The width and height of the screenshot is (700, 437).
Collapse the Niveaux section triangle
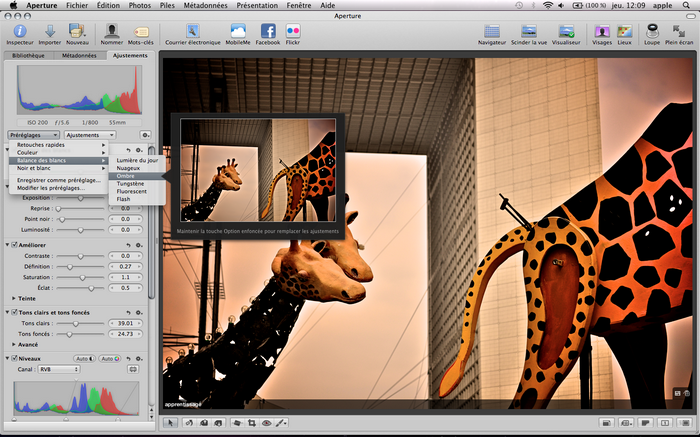click(x=8, y=358)
